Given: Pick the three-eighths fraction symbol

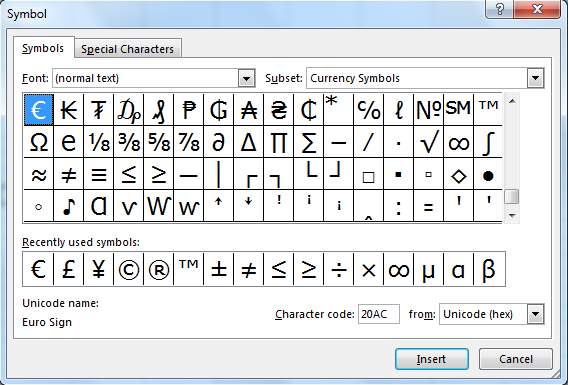Looking at the screenshot, I should 129,142.
